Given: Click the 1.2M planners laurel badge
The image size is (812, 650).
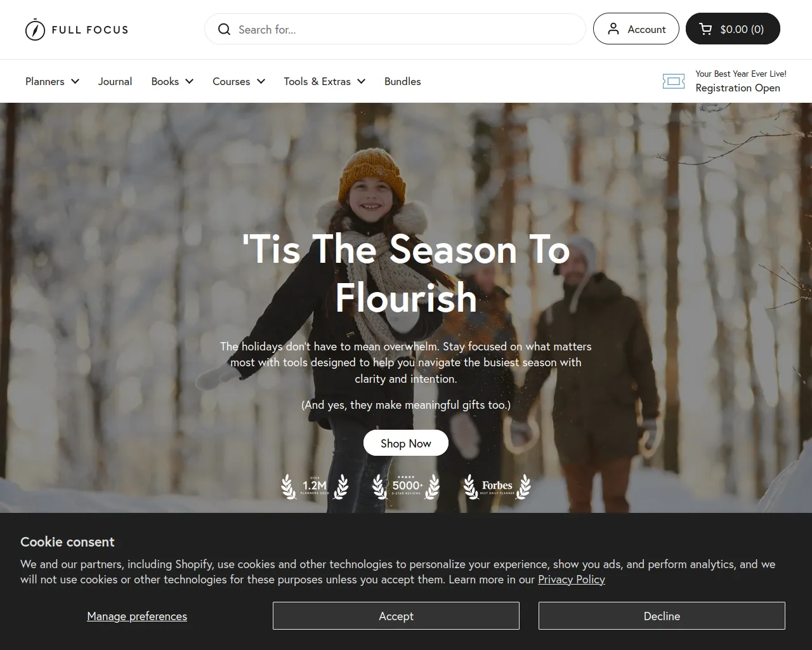Looking at the screenshot, I should (315, 487).
